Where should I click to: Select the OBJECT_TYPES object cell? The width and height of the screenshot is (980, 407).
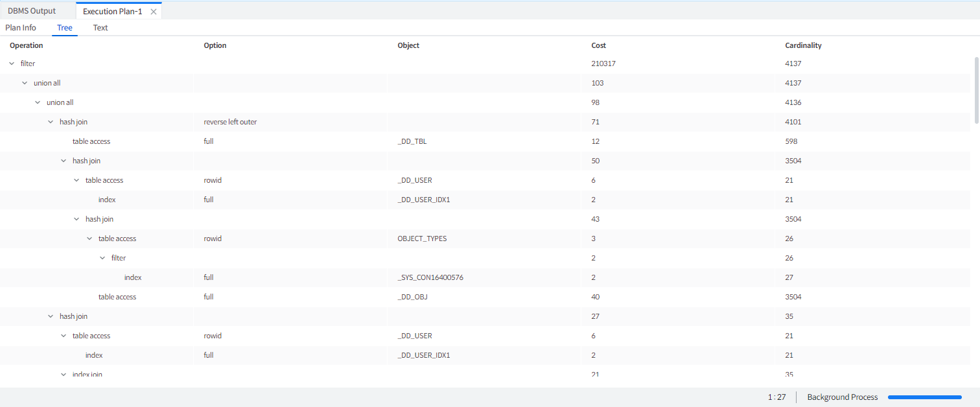pos(422,238)
